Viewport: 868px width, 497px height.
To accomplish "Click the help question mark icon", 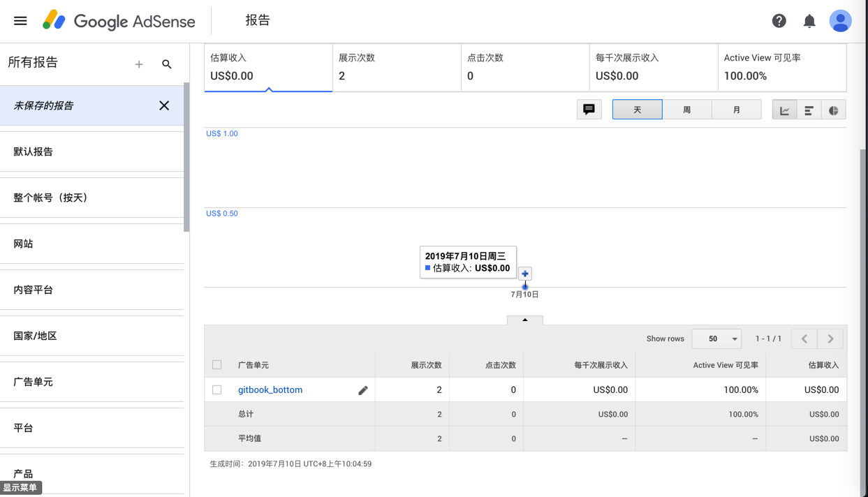I will pyautogui.click(x=779, y=21).
